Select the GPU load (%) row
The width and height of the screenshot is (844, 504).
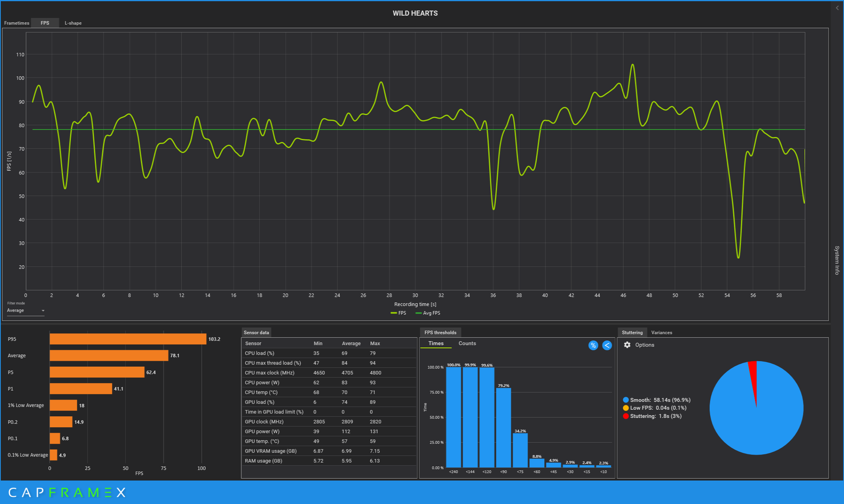click(329, 402)
